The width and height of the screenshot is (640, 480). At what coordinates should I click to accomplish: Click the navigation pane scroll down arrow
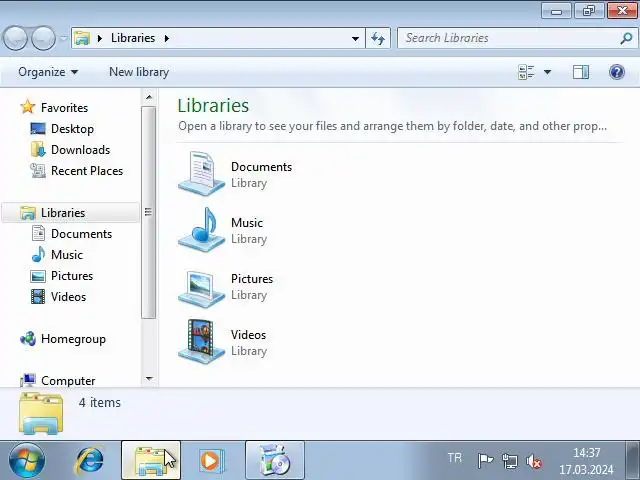pos(149,378)
